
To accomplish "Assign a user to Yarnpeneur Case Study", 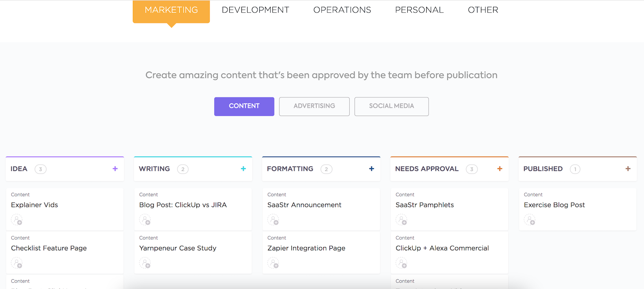I will point(145,263).
